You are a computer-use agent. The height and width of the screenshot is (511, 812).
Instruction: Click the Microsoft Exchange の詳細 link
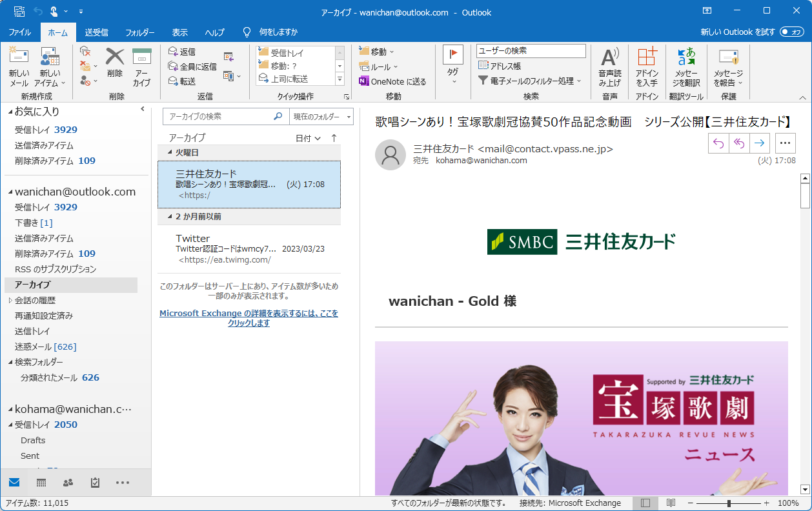click(249, 318)
